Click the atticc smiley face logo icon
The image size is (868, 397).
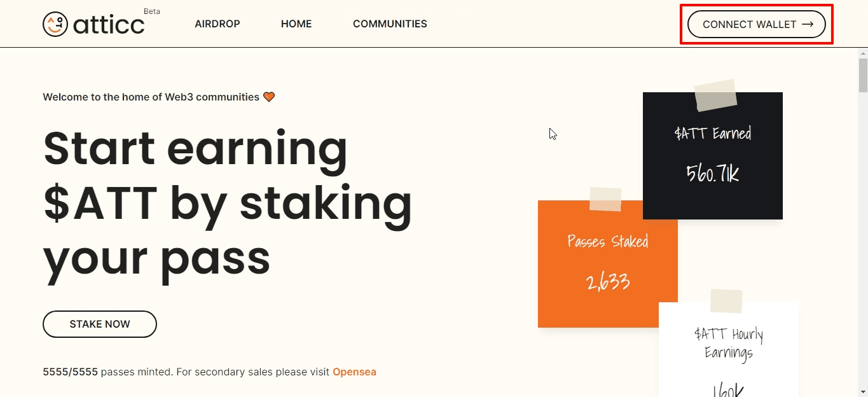tap(55, 24)
